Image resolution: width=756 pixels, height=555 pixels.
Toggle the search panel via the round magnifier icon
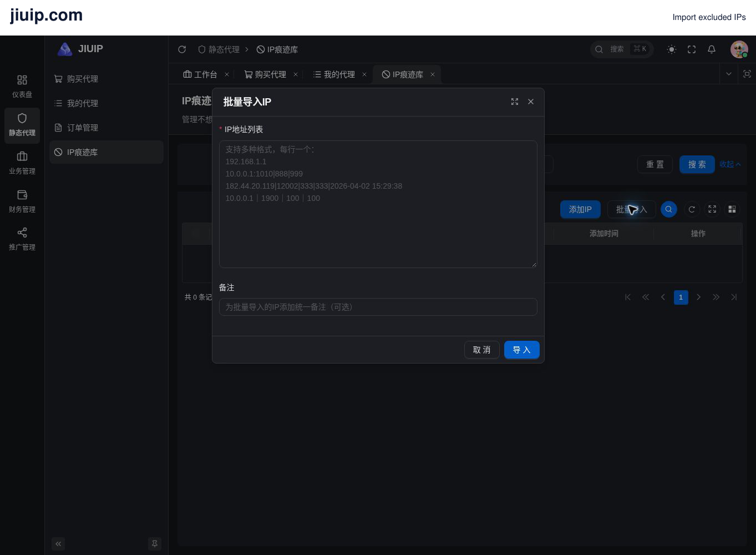click(x=669, y=209)
